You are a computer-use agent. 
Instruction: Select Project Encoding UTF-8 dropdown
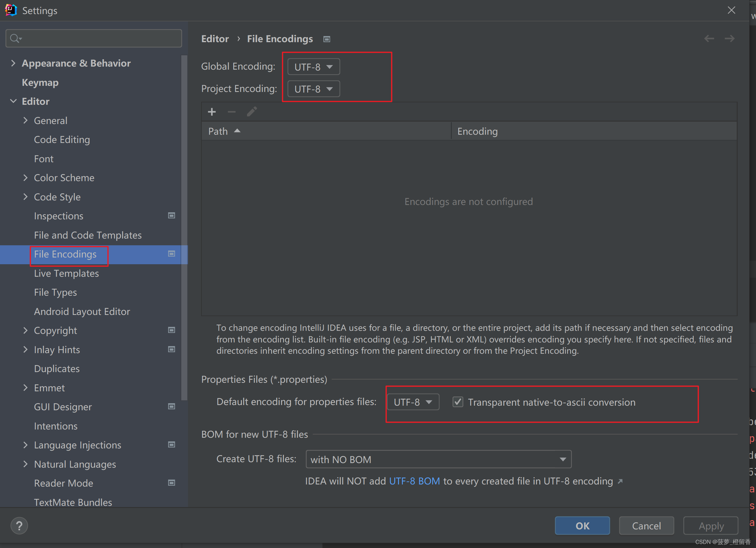[x=313, y=89]
